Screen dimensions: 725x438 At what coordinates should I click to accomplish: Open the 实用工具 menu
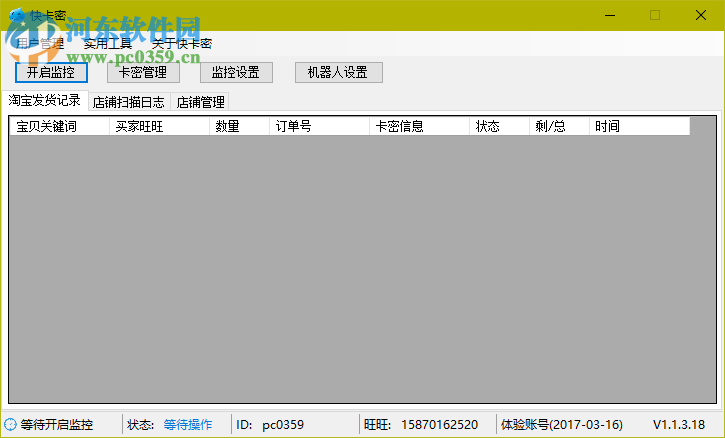[108, 44]
